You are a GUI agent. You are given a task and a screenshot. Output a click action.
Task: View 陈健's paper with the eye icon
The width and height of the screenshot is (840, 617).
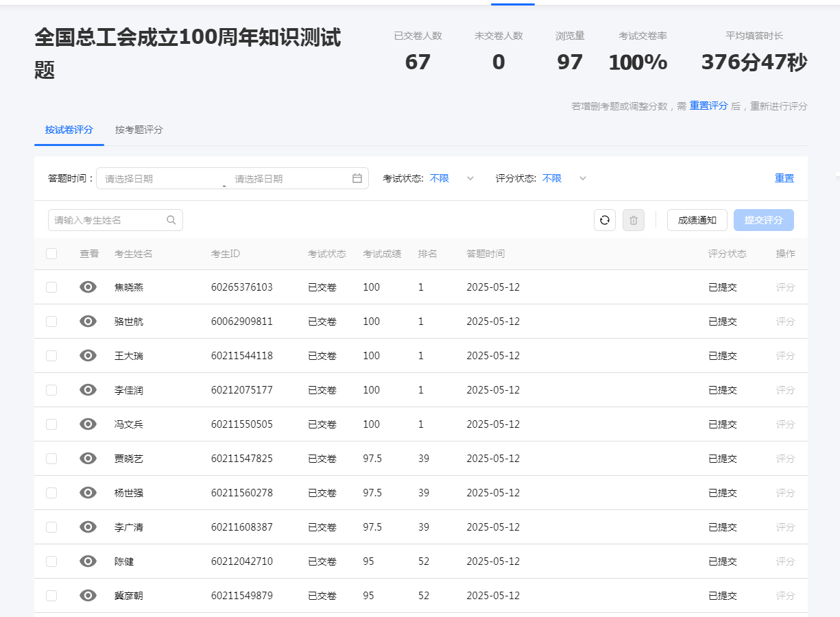click(x=88, y=561)
